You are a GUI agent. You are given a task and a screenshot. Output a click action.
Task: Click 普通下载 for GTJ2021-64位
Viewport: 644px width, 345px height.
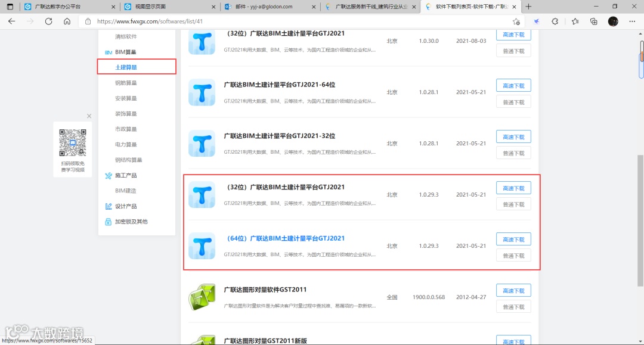(x=513, y=102)
